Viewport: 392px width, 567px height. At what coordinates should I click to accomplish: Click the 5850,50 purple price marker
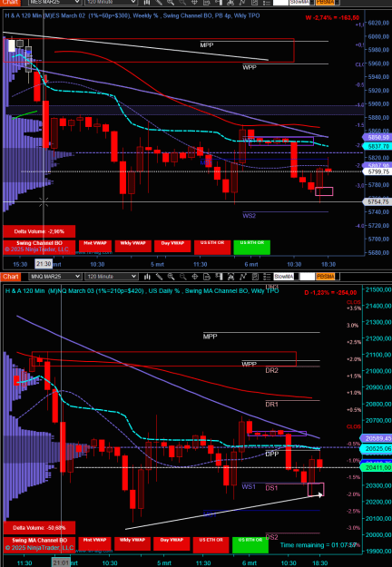[377, 138]
